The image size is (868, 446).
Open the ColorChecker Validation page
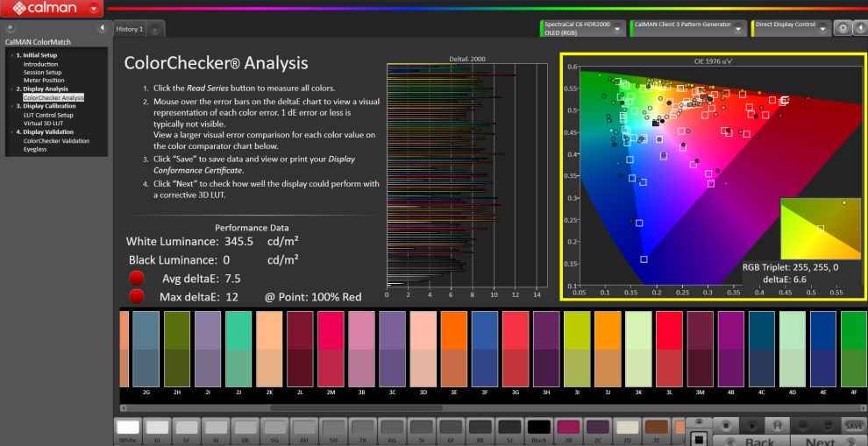pyautogui.click(x=56, y=140)
